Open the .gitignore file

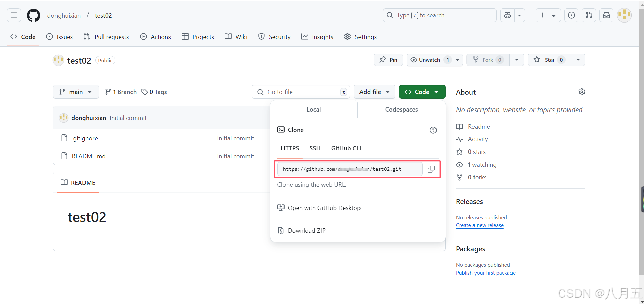[x=85, y=138]
